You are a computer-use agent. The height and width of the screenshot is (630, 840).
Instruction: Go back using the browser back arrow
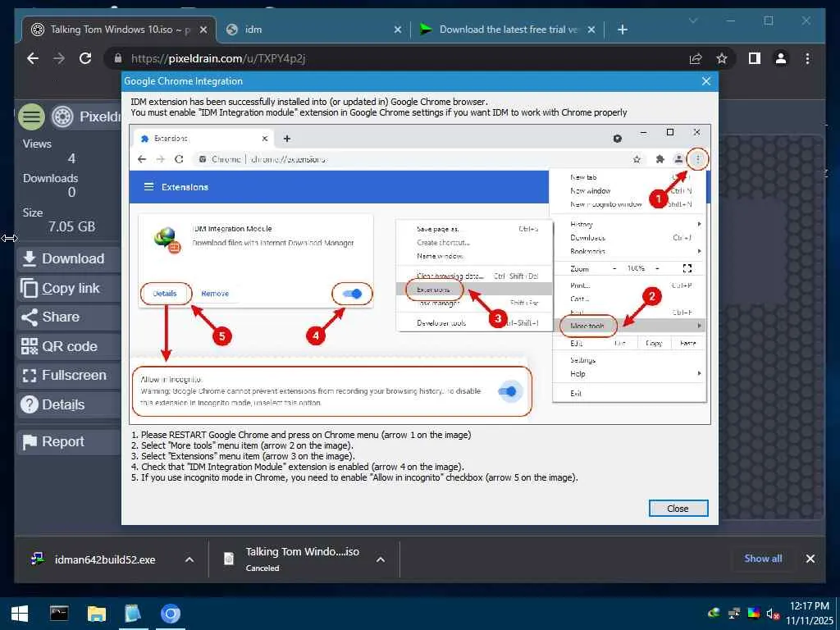click(33, 58)
